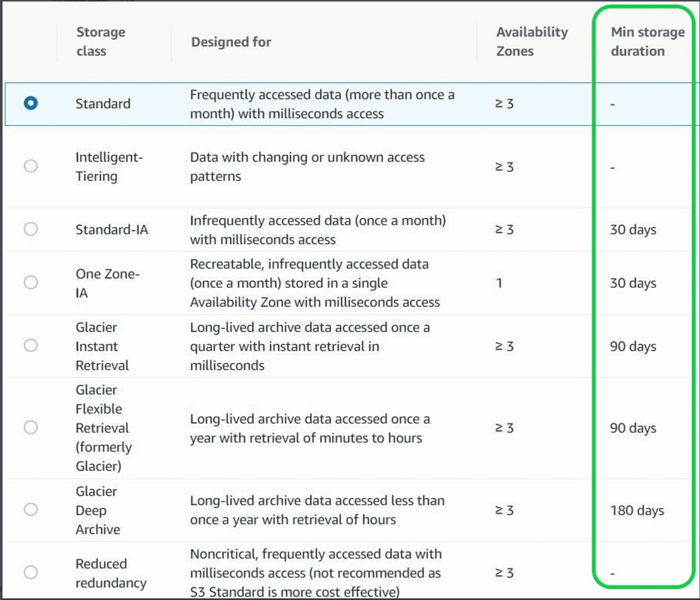Click Glacier Deep Archive description text
The height and width of the screenshot is (600, 700).
pyautogui.click(x=317, y=510)
